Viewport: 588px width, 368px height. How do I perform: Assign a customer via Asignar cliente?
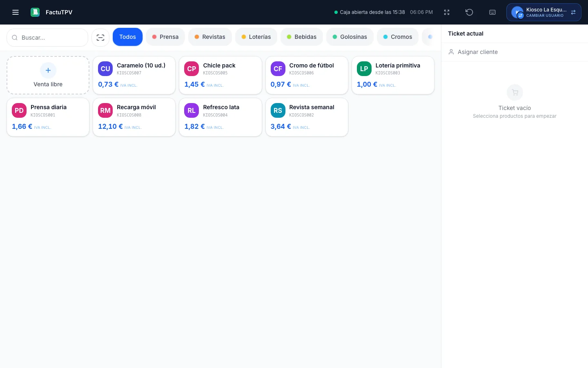pos(514,52)
